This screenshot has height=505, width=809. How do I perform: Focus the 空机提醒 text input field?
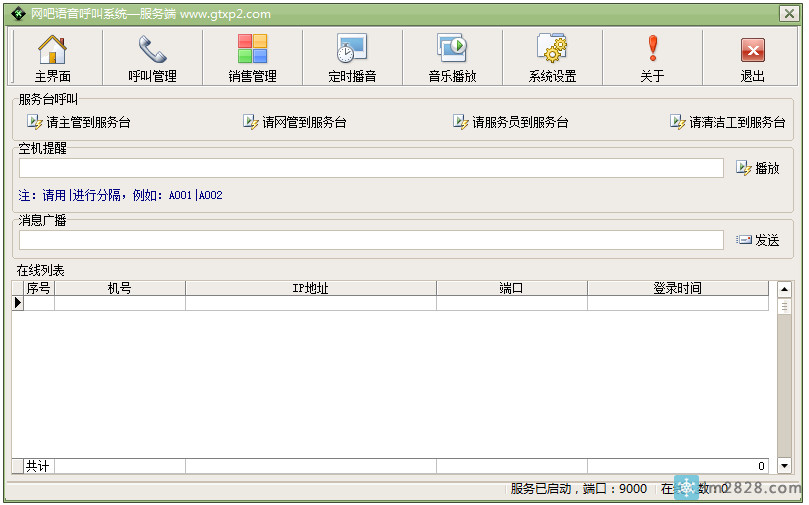[x=370, y=168]
